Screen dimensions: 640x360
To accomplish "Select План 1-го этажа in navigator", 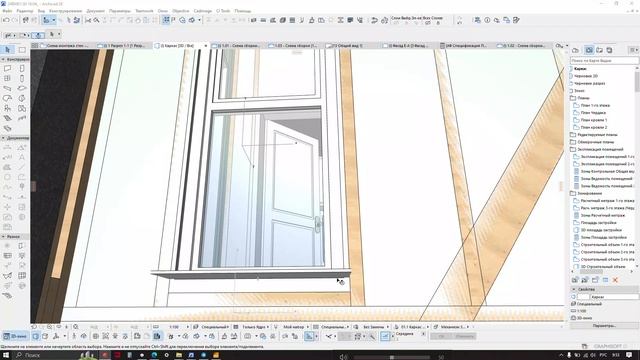I will 595,105.
